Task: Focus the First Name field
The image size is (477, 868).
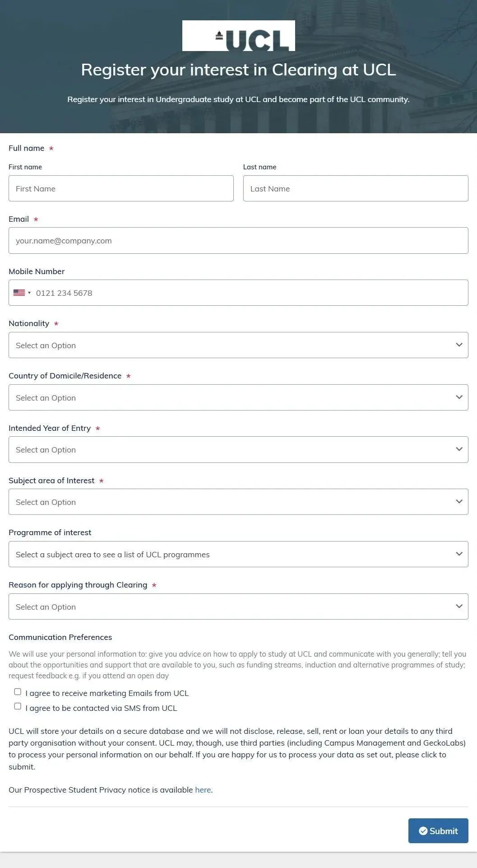Action: coord(121,188)
